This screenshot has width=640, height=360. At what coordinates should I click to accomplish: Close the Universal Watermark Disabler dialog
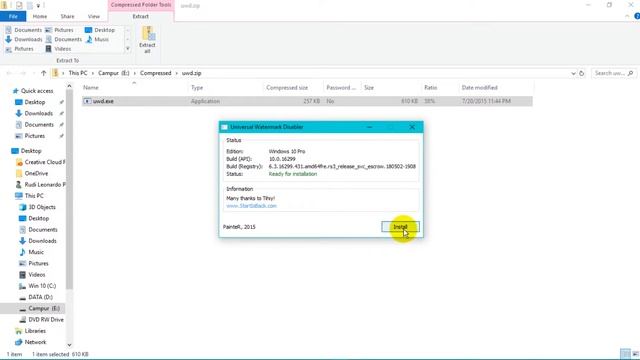[x=412, y=127]
